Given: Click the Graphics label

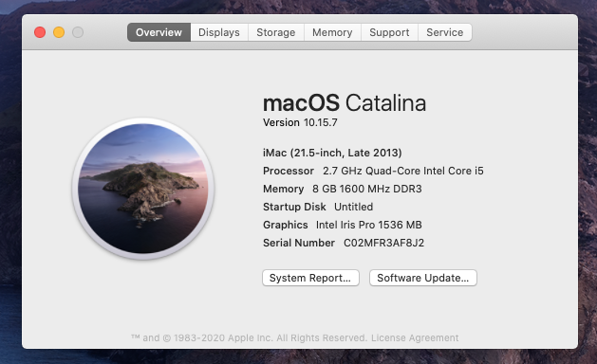Looking at the screenshot, I should [286, 226].
